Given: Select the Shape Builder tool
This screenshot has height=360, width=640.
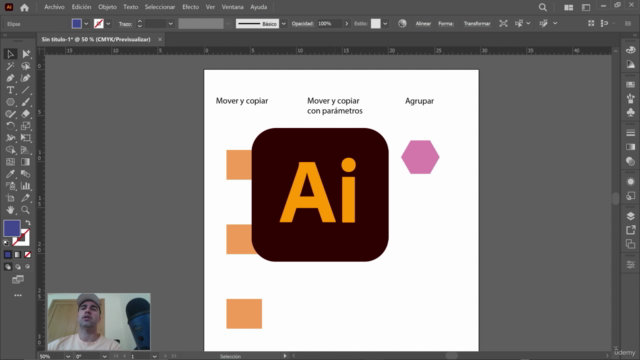Looking at the screenshot, I should point(10,150).
